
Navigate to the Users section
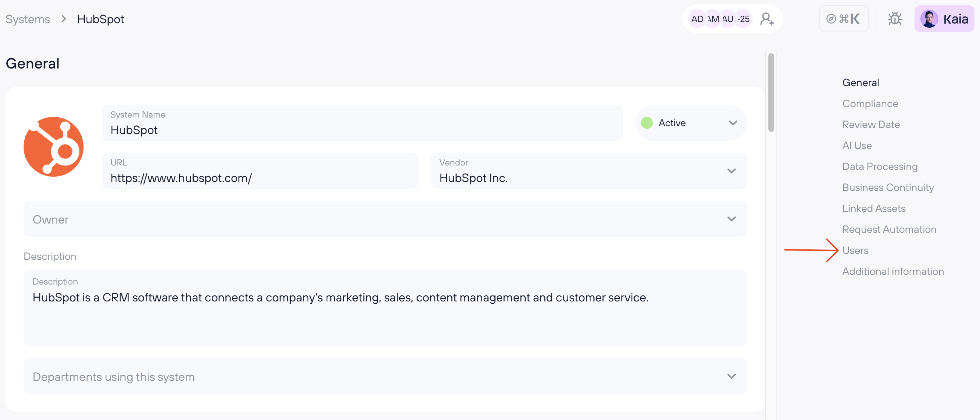[x=855, y=250]
